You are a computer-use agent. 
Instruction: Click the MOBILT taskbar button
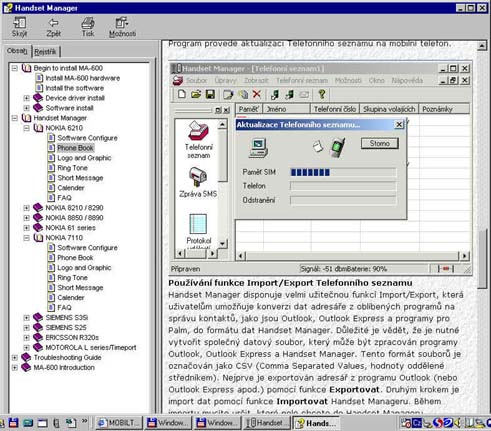[119, 423]
